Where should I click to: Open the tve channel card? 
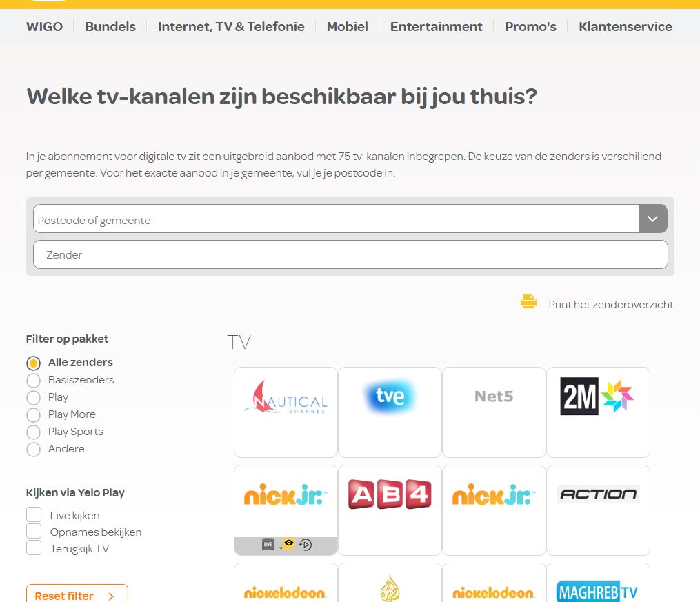pyautogui.click(x=390, y=412)
